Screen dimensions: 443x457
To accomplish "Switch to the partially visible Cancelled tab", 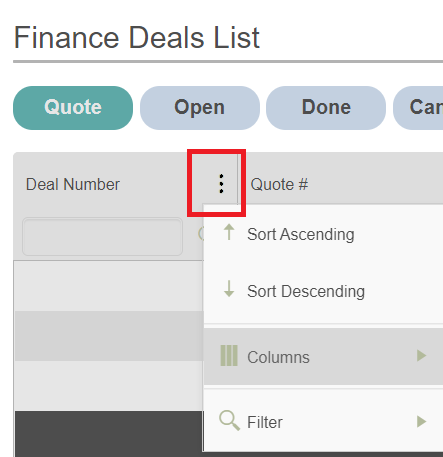I will [418, 108].
